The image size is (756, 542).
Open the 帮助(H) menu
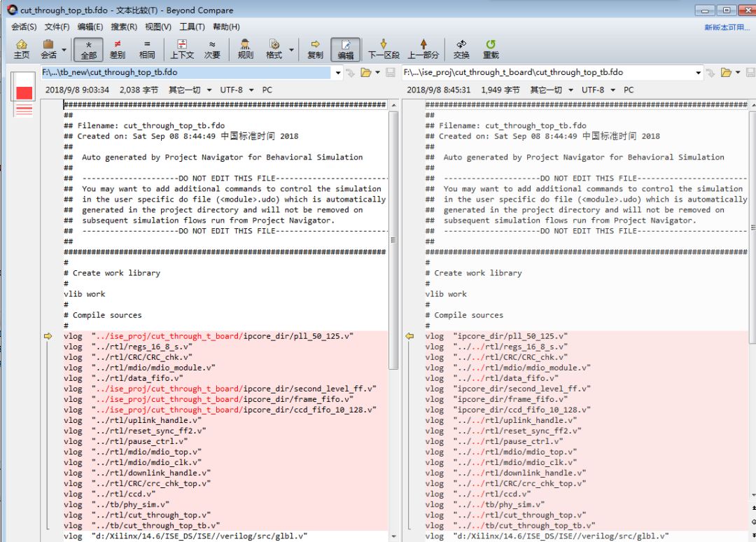(x=226, y=27)
